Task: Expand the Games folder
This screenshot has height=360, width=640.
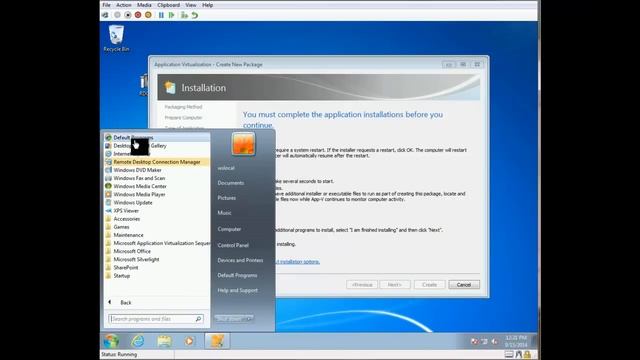Action: pos(157,227)
